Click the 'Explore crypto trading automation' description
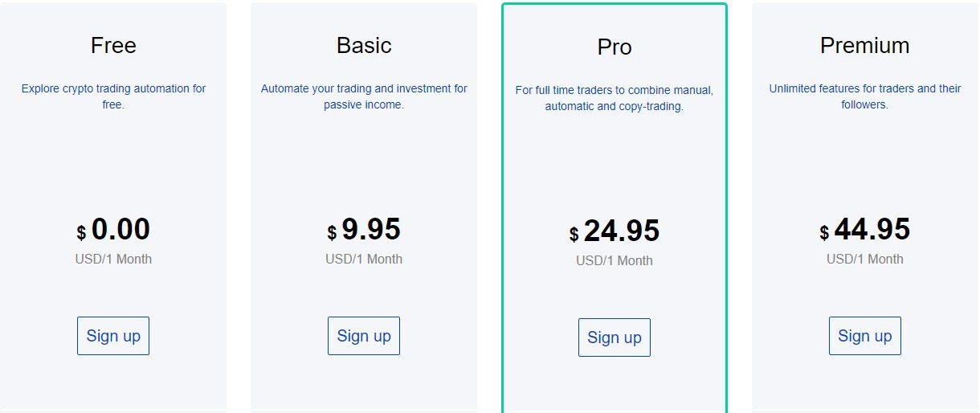Image resolution: width=980 pixels, height=413 pixels. pyautogui.click(x=113, y=96)
